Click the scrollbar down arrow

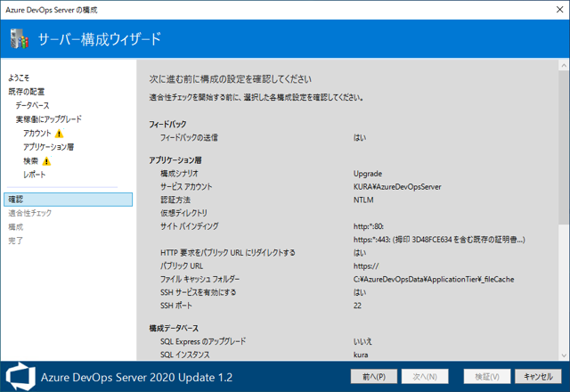[564, 355]
